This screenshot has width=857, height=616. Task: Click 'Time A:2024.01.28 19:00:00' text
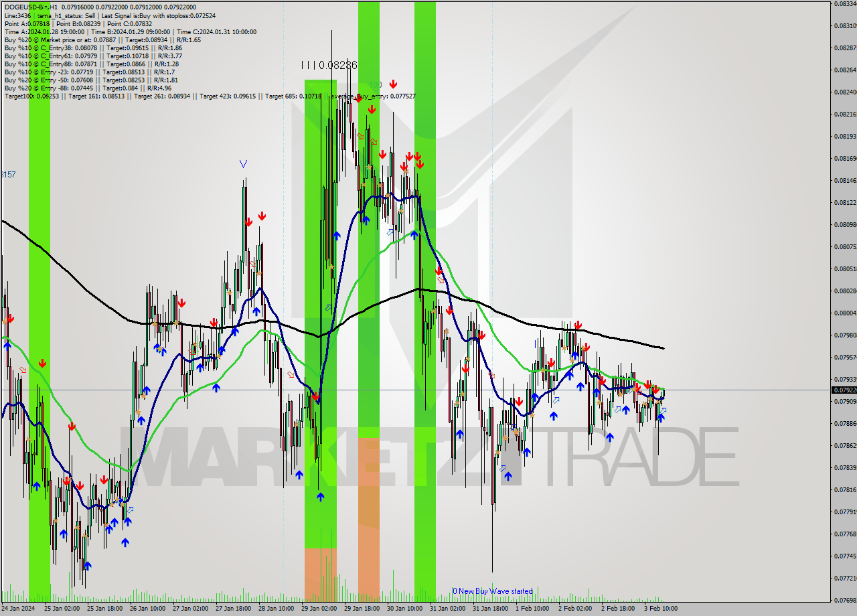pos(44,31)
